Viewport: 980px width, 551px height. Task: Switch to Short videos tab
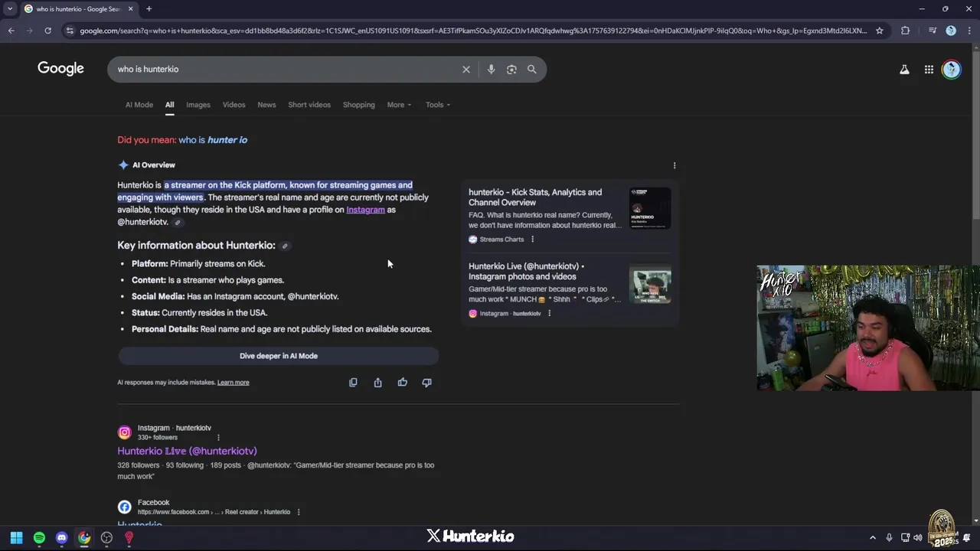[309, 105]
